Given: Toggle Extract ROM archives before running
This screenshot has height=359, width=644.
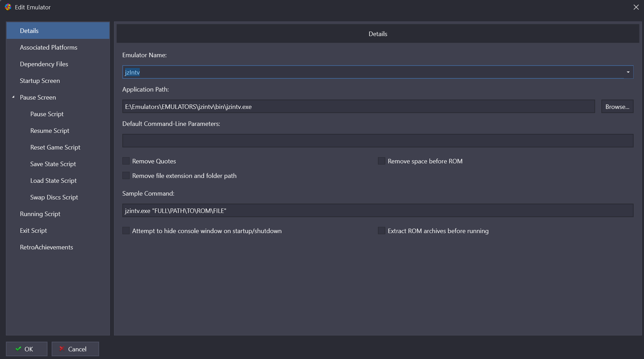Looking at the screenshot, I should (x=382, y=231).
